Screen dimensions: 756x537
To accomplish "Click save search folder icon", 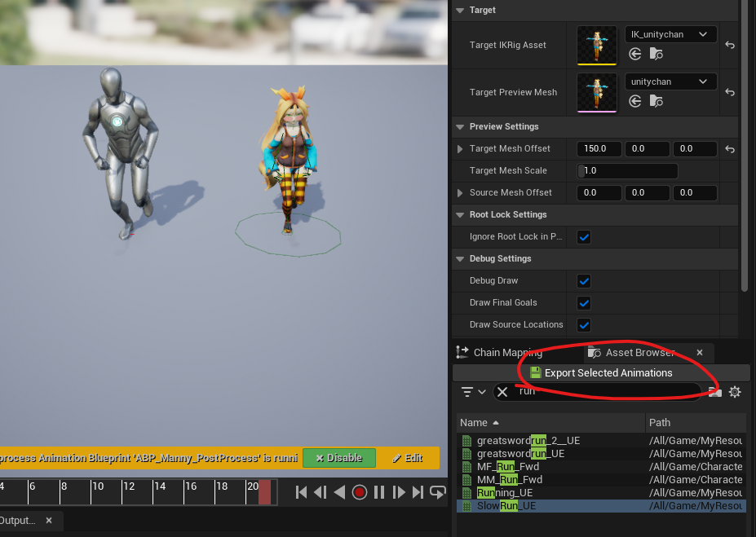I will (714, 392).
